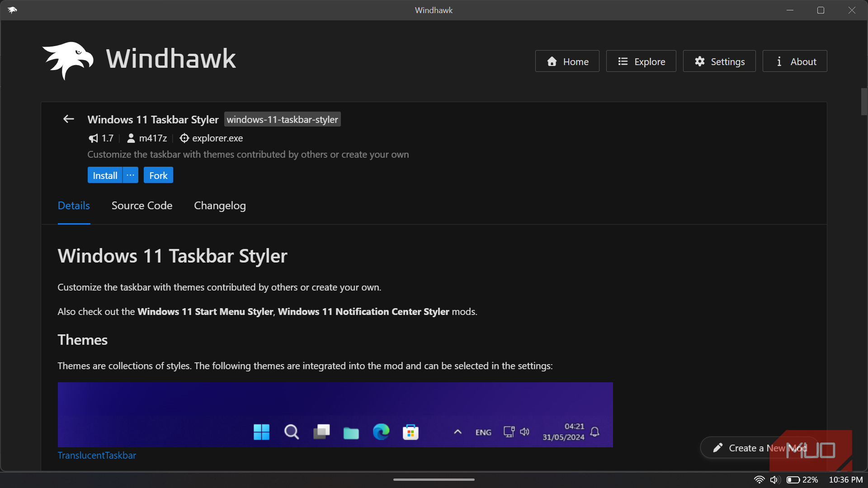Click the explorer.exe target process label
The height and width of the screenshot is (488, 868).
(x=217, y=138)
